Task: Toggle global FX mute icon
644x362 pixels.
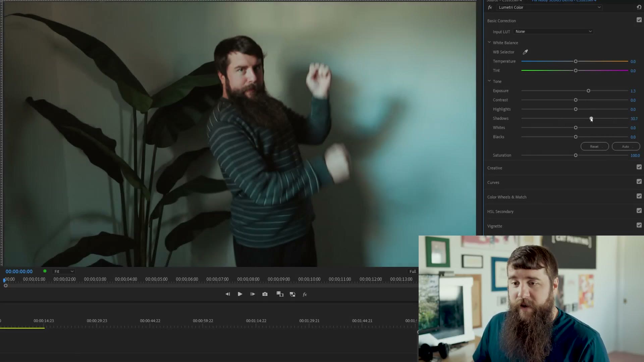Action: (x=305, y=294)
